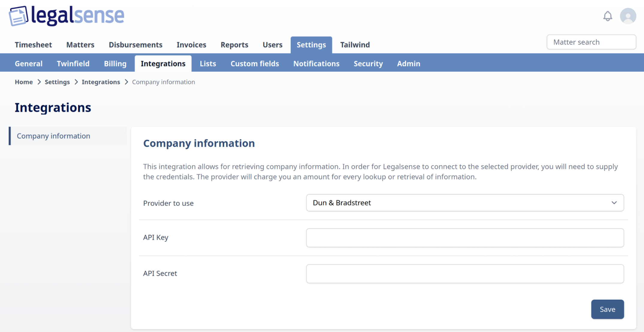Click the Matter search box
The image size is (644, 332).
click(591, 42)
